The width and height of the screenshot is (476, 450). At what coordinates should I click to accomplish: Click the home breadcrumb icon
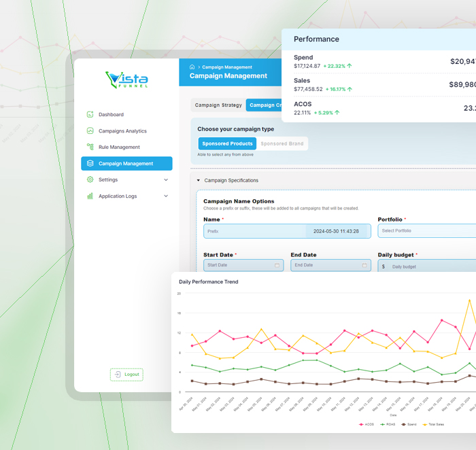point(192,67)
